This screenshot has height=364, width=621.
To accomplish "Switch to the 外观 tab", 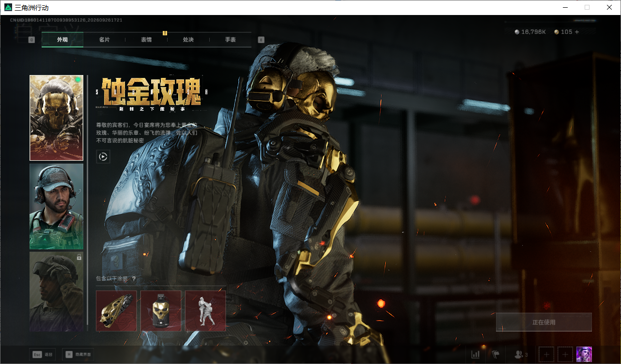I will [62, 40].
